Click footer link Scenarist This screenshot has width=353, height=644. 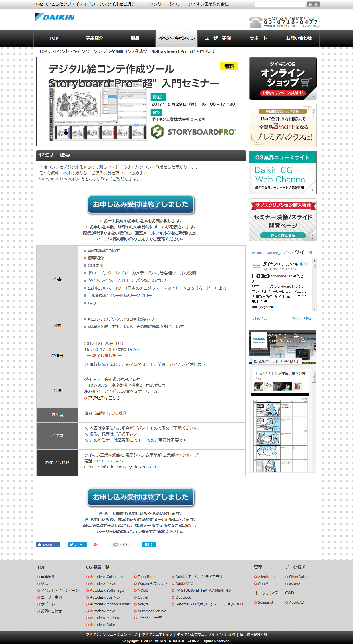[265, 603]
